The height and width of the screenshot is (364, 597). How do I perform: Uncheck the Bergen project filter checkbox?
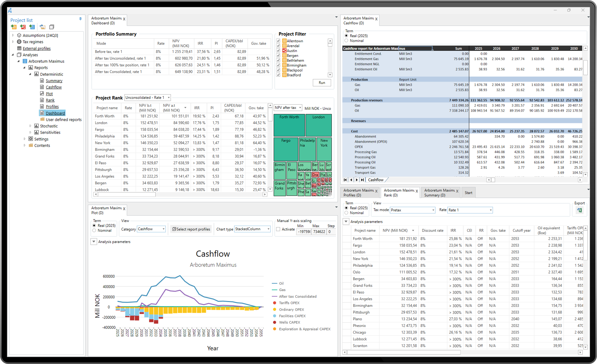278,56
